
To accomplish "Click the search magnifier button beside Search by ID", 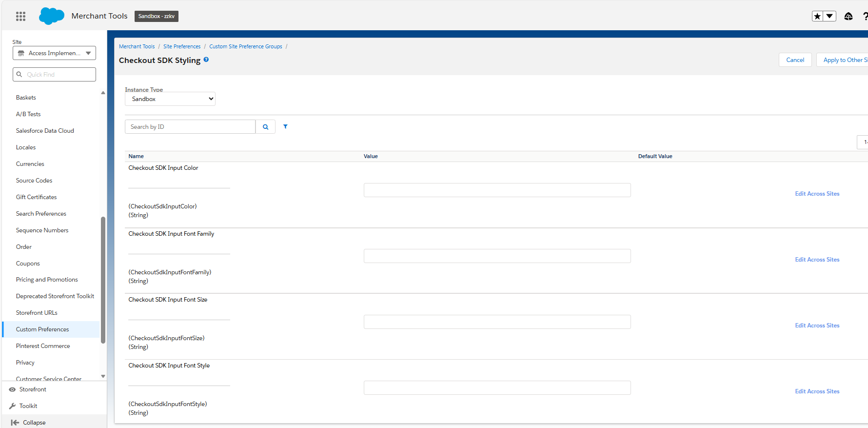I will (x=266, y=127).
